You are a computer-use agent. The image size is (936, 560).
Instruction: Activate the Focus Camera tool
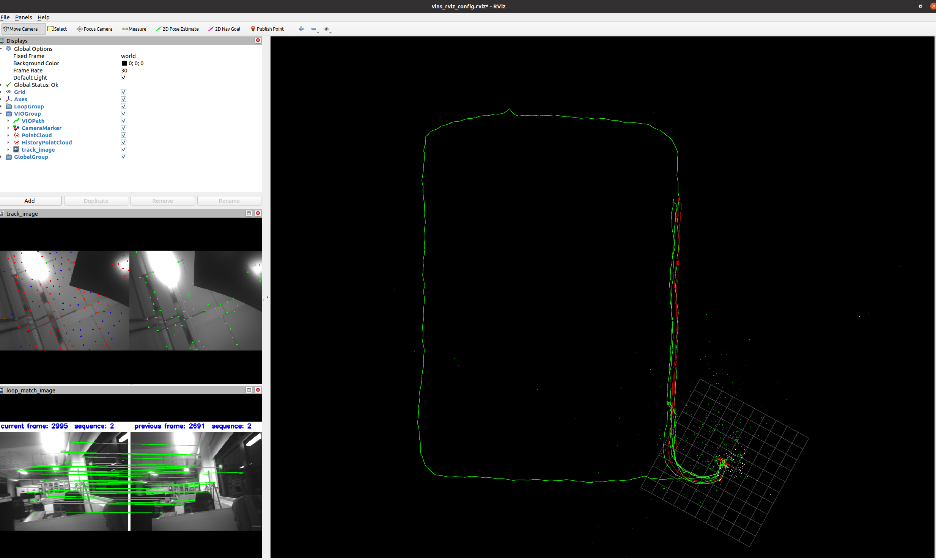tap(94, 29)
